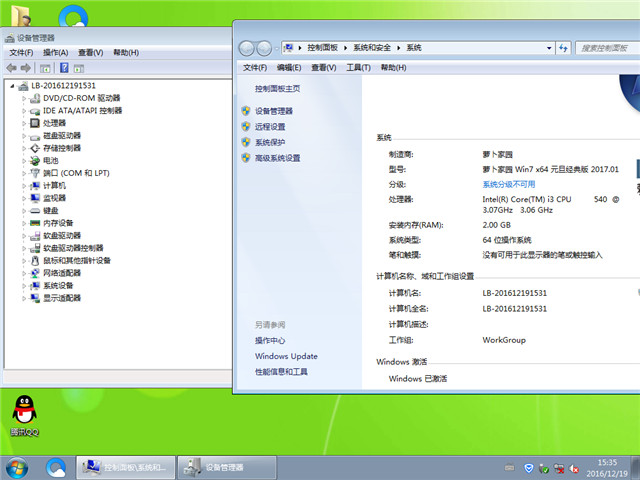The width and height of the screenshot is (640, 480).
Task: Click the back arrow in Device Manager toolbar
Action: pos(11,68)
